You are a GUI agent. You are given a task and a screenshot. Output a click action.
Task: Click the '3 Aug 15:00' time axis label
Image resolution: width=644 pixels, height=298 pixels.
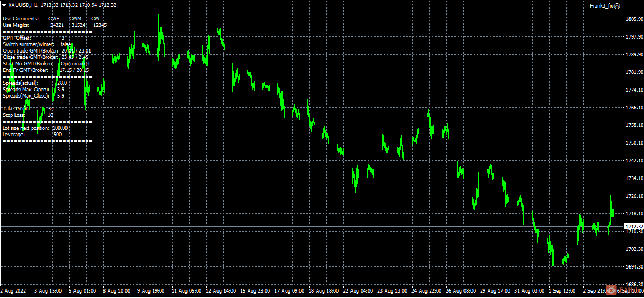tap(48, 291)
